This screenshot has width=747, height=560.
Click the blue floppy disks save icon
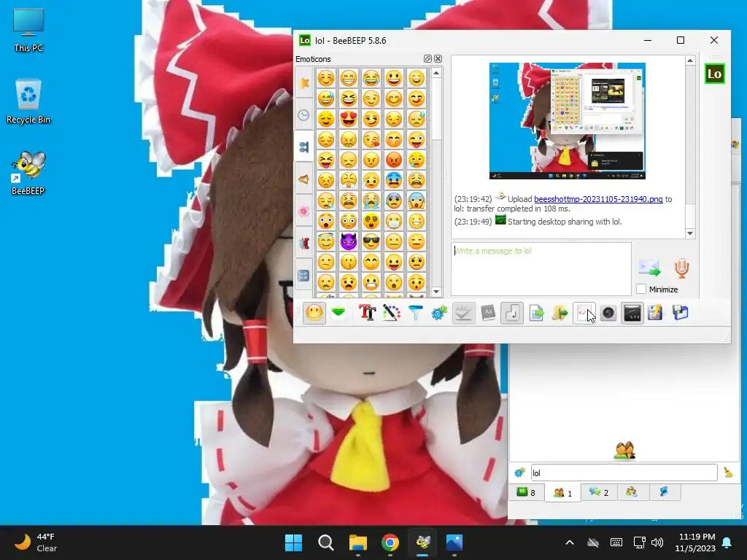tap(681, 313)
